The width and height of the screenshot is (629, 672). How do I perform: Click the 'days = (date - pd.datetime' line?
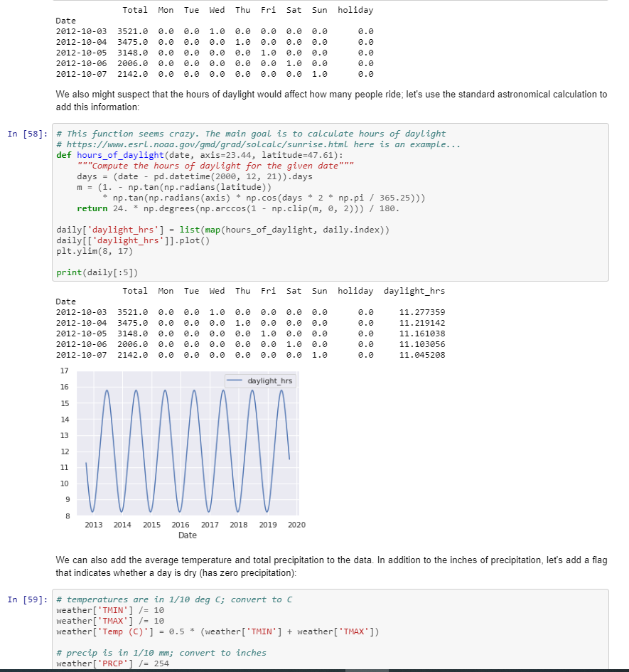(x=195, y=176)
